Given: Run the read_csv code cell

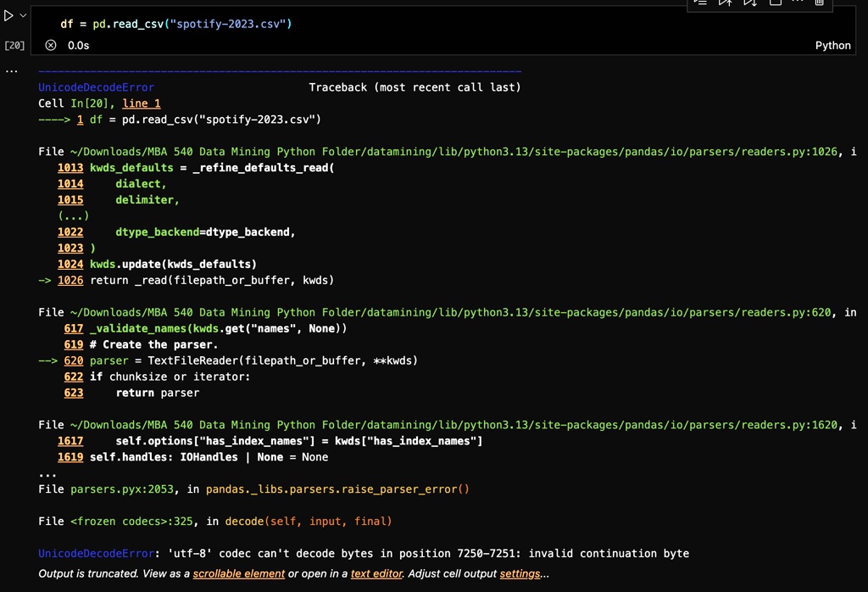Looking at the screenshot, I should (x=9, y=15).
